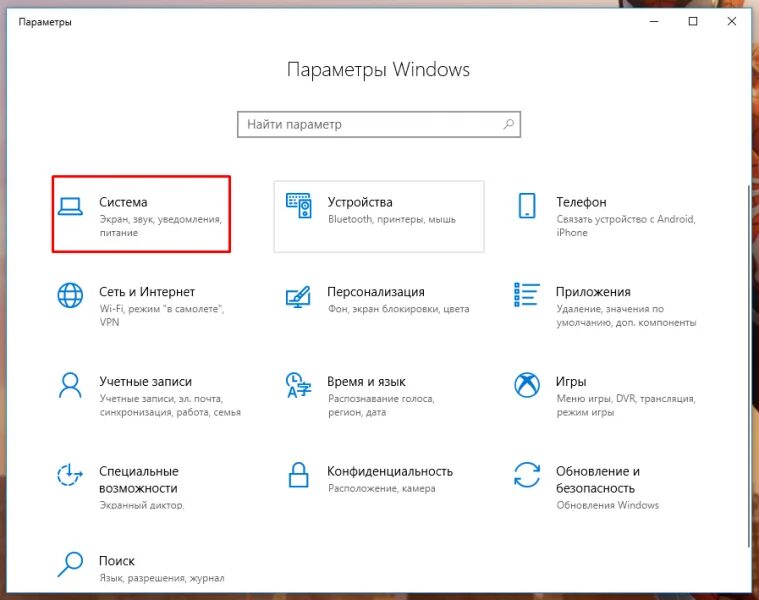Click the 'Язык, разрешения, журнал' description
Viewport: 759px width, 600px height.
coord(162,578)
